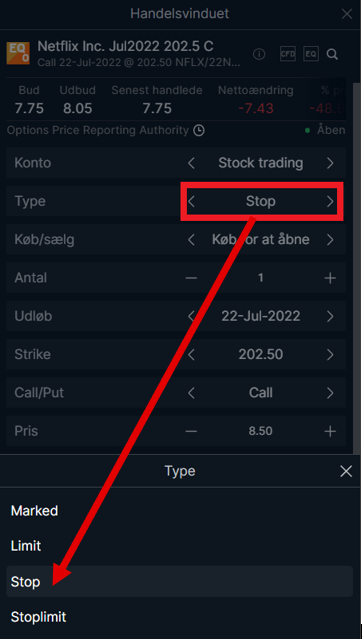Switch Call/Put to next option
362x639 pixels.
(330, 393)
